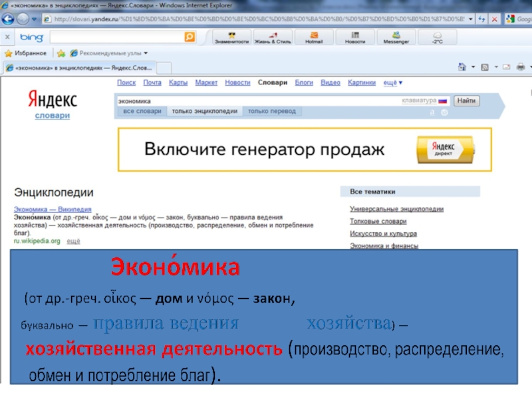
Task: Click the Print icon
Action: [x=521, y=67]
